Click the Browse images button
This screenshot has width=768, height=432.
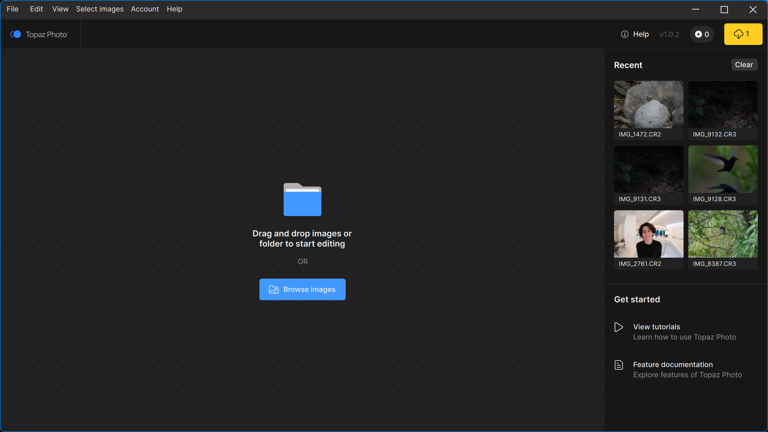[302, 289]
